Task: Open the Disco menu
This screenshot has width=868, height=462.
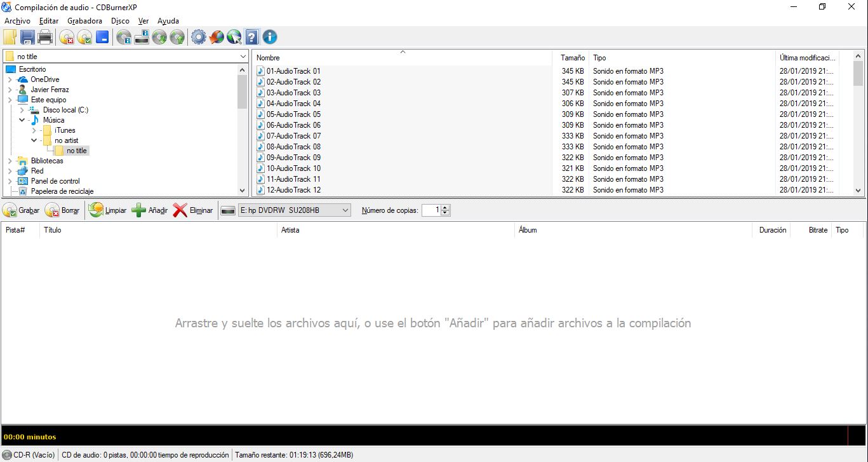Action: [120, 21]
